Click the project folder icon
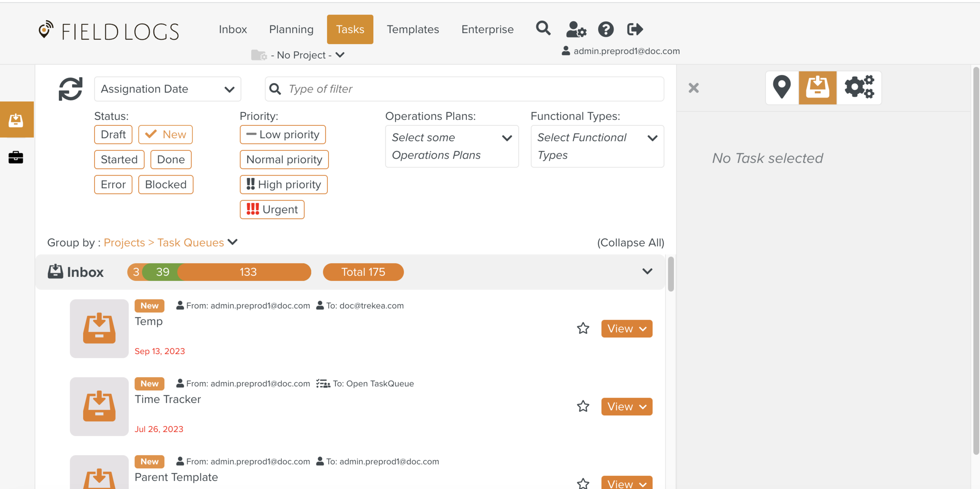The height and width of the screenshot is (489, 980). click(x=259, y=55)
